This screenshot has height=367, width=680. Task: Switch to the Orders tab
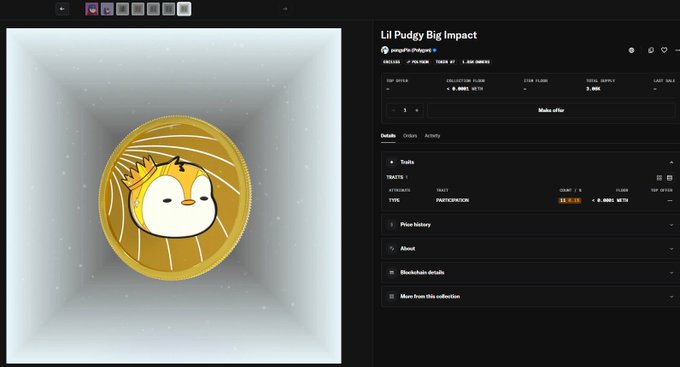410,136
